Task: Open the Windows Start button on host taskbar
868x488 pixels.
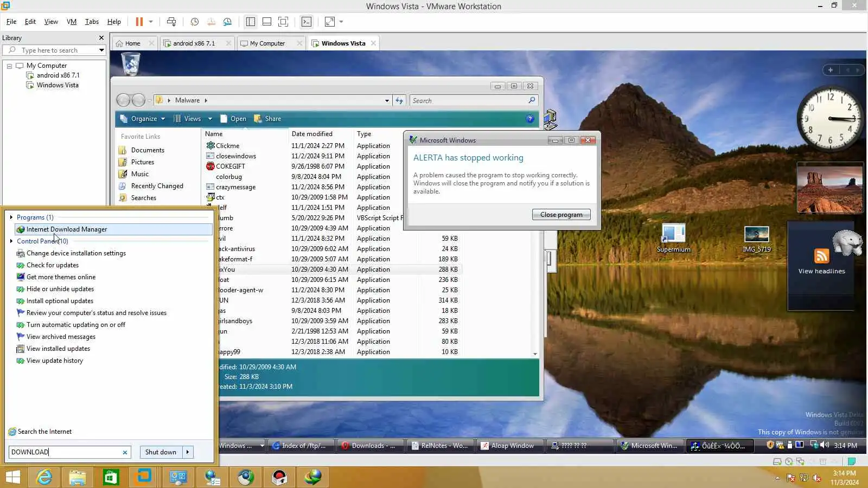Action: pos(13,477)
